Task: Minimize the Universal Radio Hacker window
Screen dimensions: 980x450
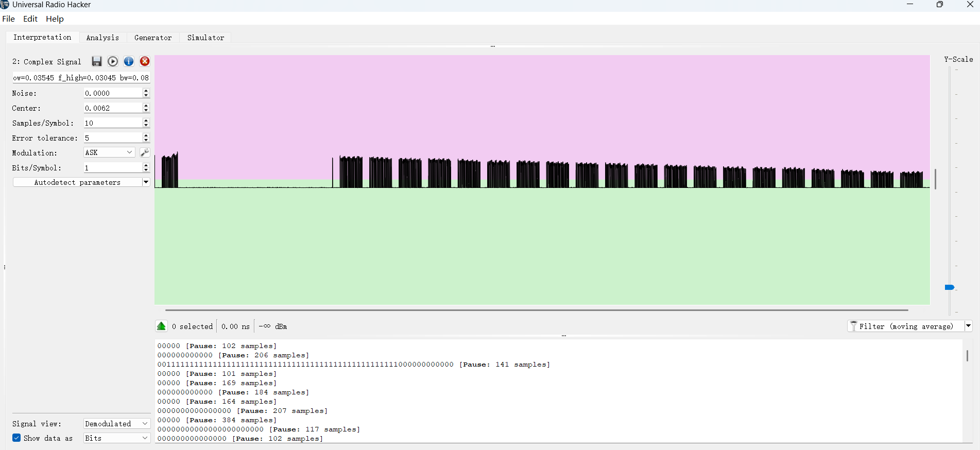Action: [x=910, y=5]
